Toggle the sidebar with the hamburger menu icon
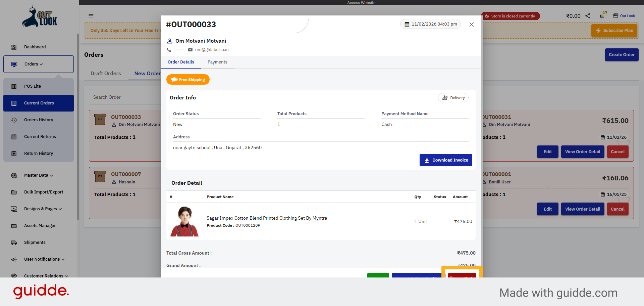The image size is (644, 306). (x=91, y=16)
